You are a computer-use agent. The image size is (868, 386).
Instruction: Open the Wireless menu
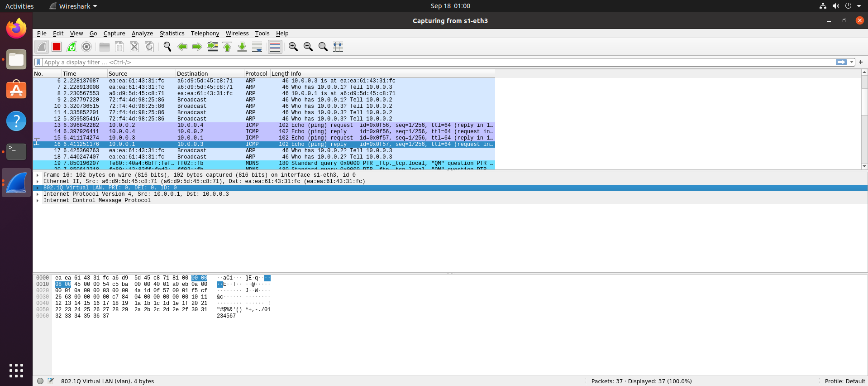[237, 34]
